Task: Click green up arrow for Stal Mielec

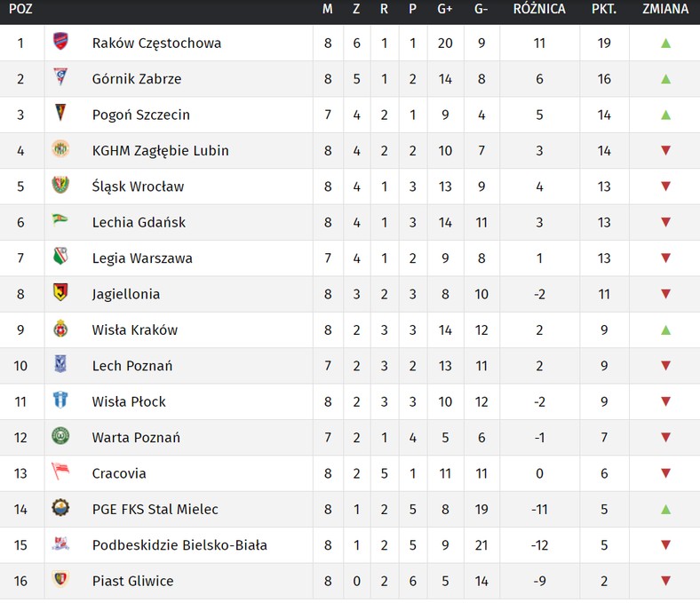Action: [x=665, y=509]
